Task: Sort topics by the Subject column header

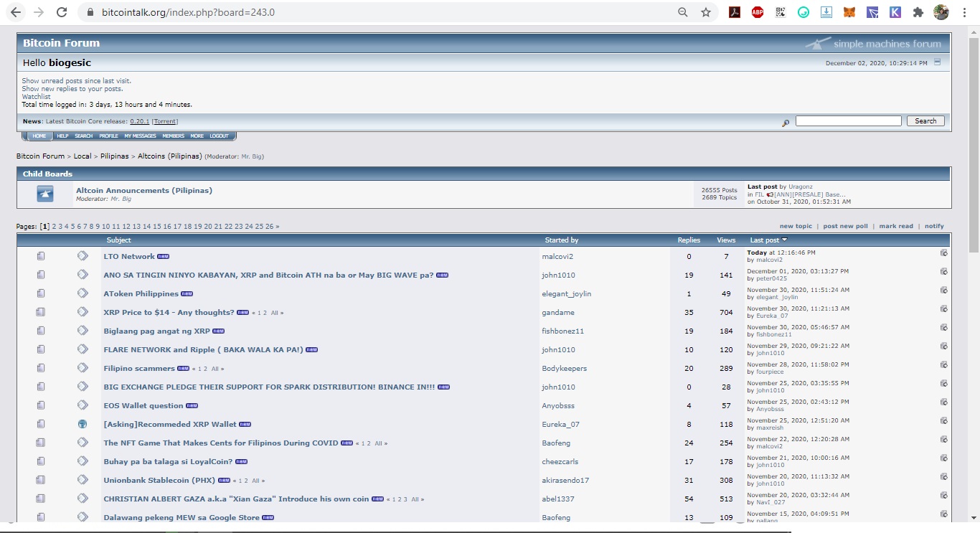Action: pyautogui.click(x=119, y=240)
